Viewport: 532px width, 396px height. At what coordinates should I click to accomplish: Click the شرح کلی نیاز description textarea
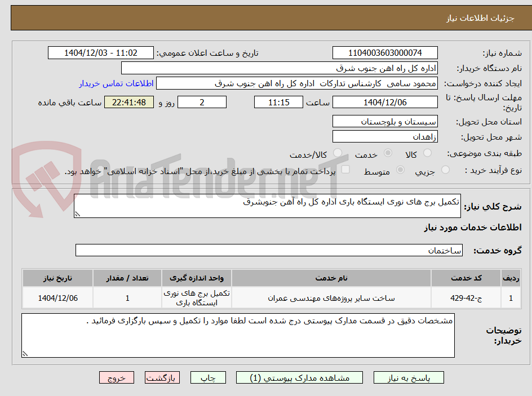coord(267,206)
